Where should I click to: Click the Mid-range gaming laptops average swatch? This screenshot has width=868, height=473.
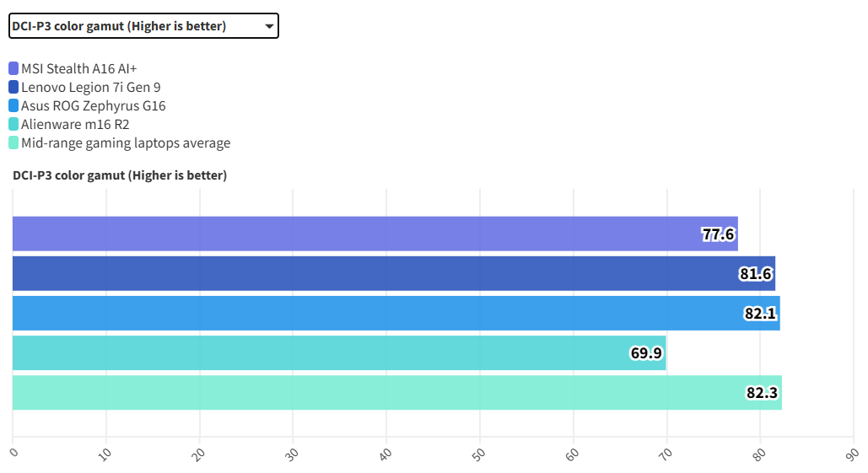pyautogui.click(x=13, y=142)
